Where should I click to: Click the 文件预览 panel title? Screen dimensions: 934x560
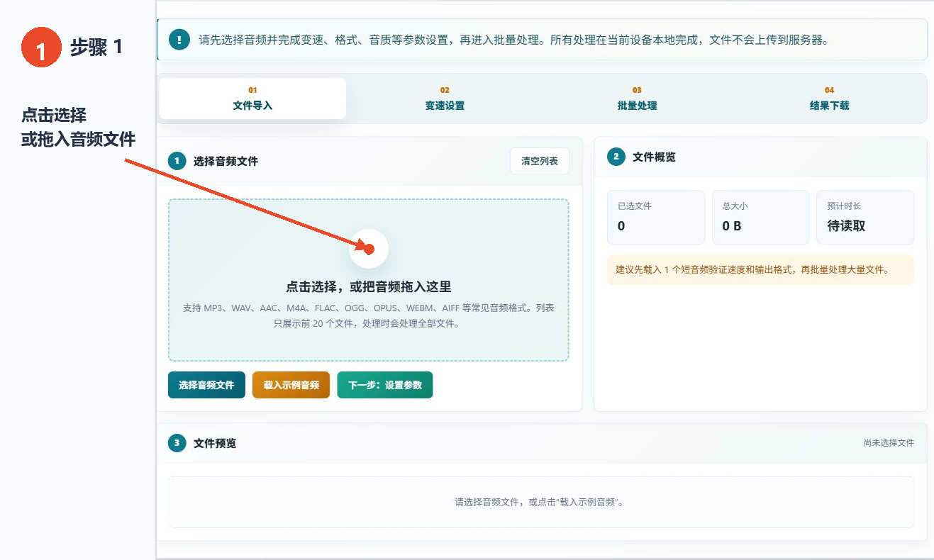[x=215, y=443]
